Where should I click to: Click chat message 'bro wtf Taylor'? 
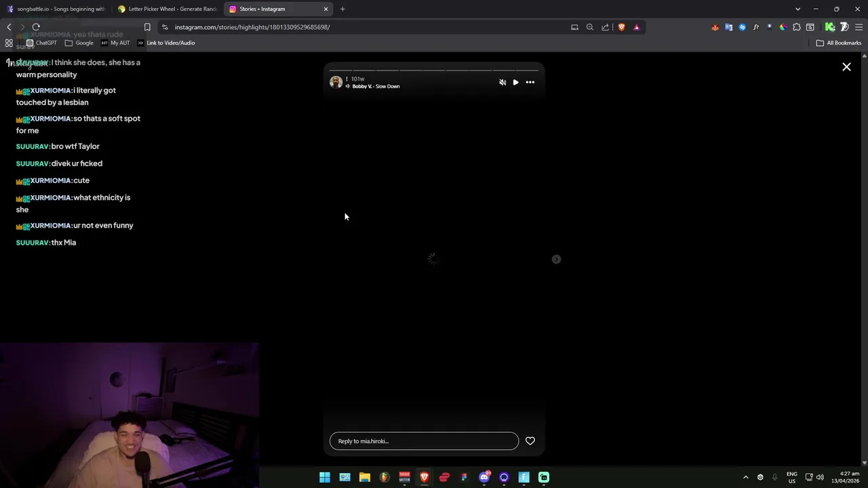coord(75,146)
